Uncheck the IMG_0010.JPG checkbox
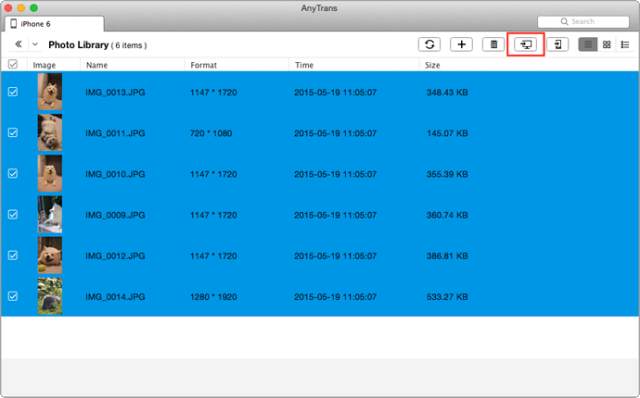 13,173
